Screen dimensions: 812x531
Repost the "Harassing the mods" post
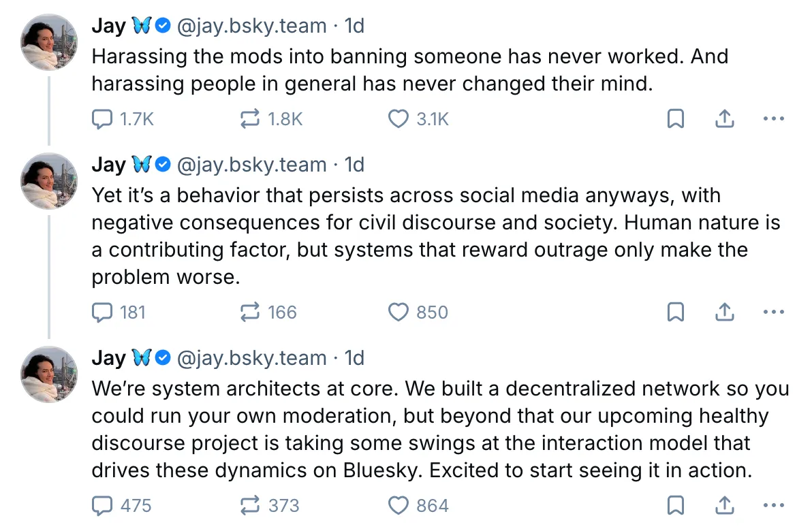[251, 120]
